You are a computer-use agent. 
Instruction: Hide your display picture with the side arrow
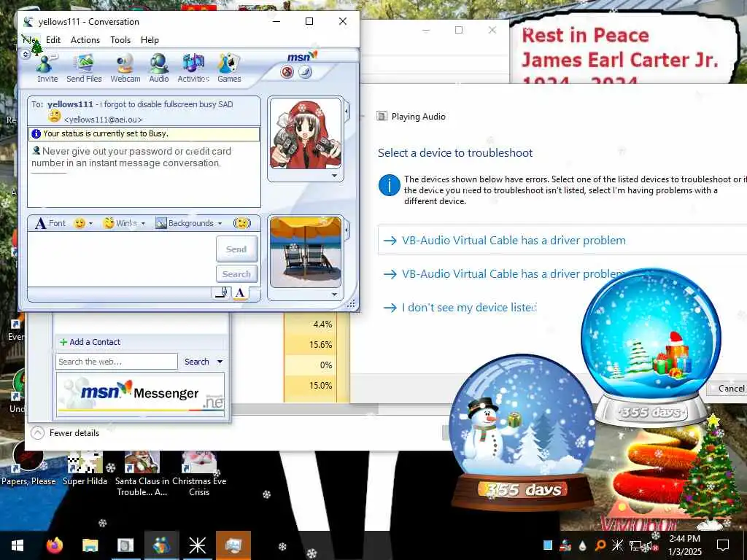tap(347, 230)
